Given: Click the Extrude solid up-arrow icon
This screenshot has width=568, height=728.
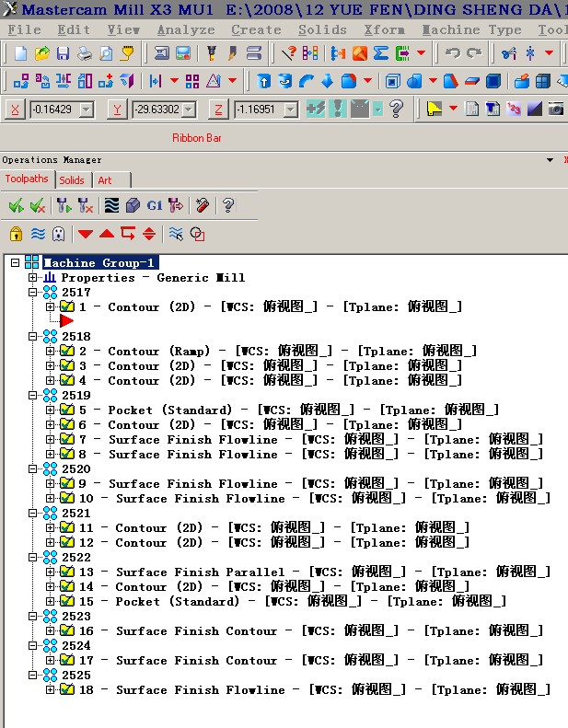Looking at the screenshot, I should (x=263, y=81).
